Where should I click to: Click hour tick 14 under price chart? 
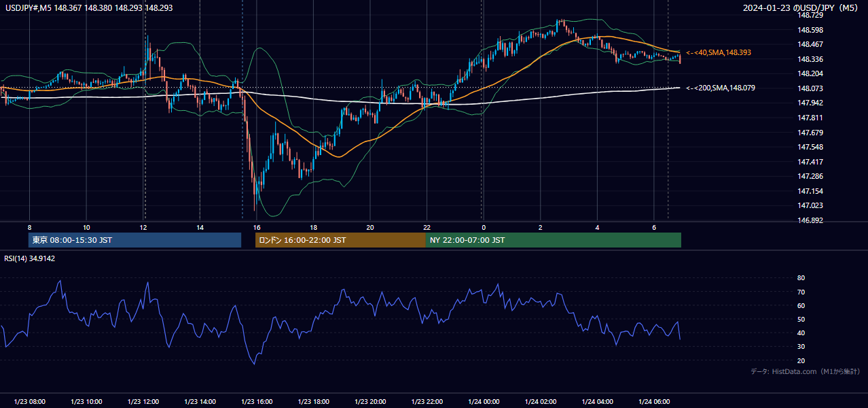point(200,227)
